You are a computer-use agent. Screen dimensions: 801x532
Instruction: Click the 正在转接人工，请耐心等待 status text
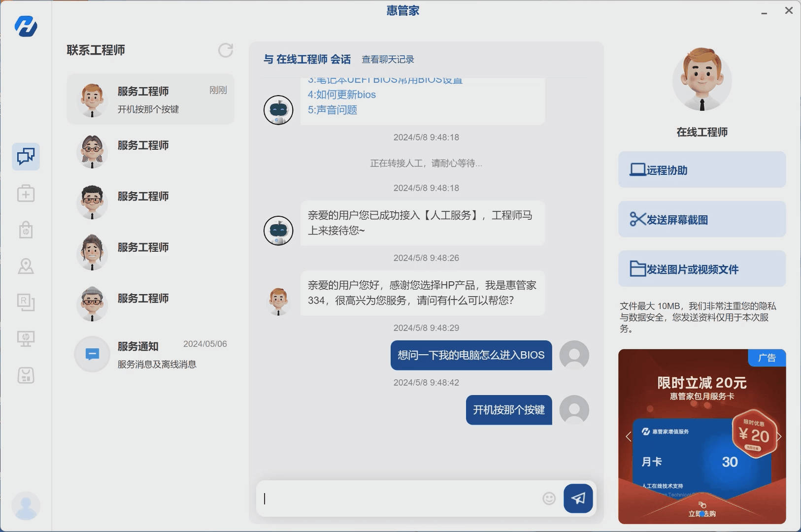tap(426, 163)
